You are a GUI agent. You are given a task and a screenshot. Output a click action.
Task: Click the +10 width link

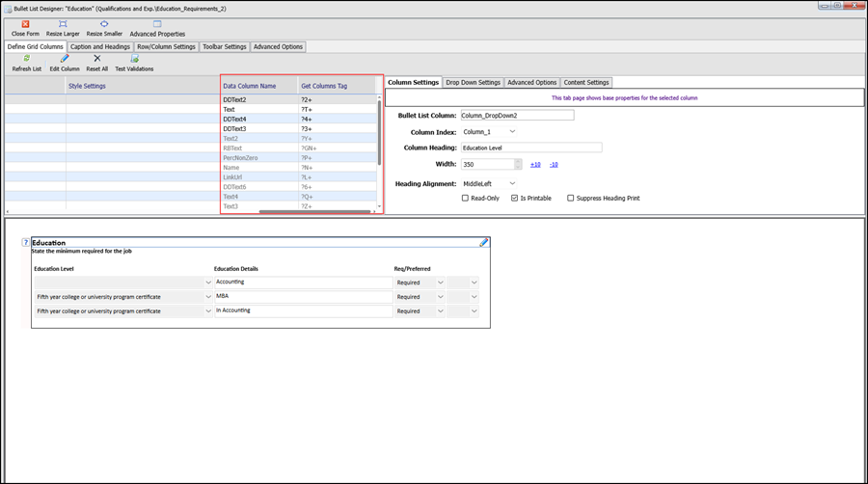(535, 164)
